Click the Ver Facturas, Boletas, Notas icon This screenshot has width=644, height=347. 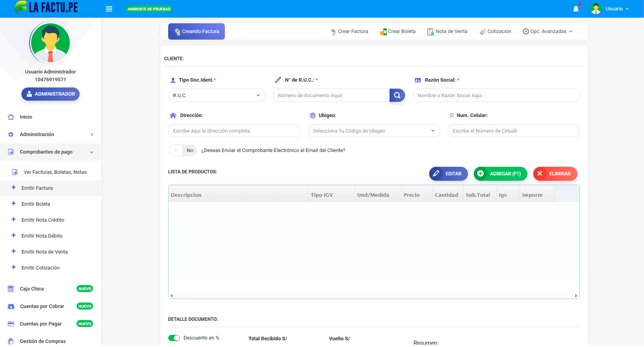[x=15, y=172]
